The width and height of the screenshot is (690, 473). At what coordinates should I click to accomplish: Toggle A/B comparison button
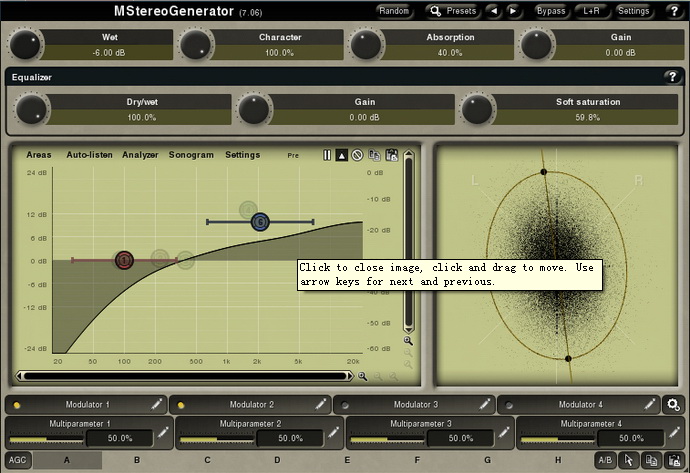(x=605, y=460)
